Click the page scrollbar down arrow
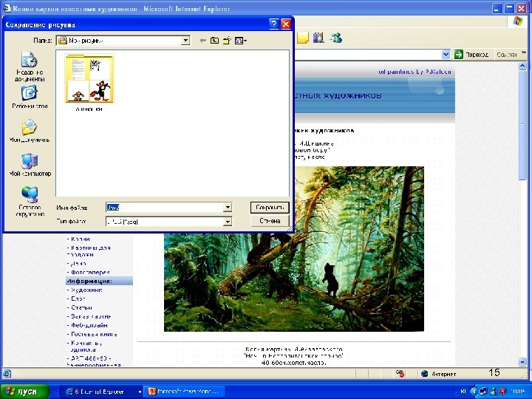Image resolution: width=532 pixels, height=399 pixels. 522,362
